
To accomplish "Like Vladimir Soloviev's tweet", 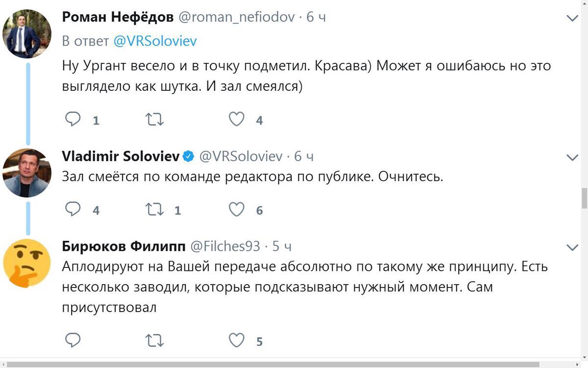I will tap(237, 210).
